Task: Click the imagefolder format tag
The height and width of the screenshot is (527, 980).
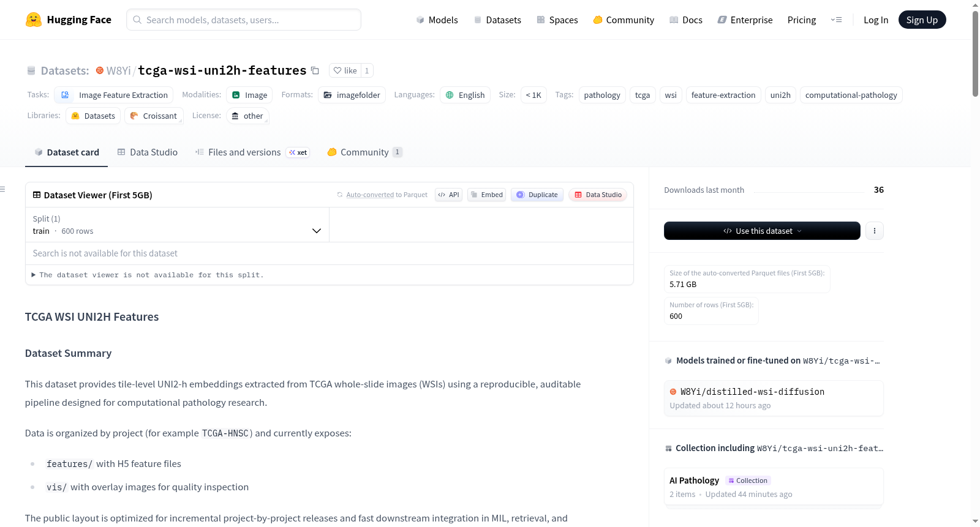Action: coord(352,95)
